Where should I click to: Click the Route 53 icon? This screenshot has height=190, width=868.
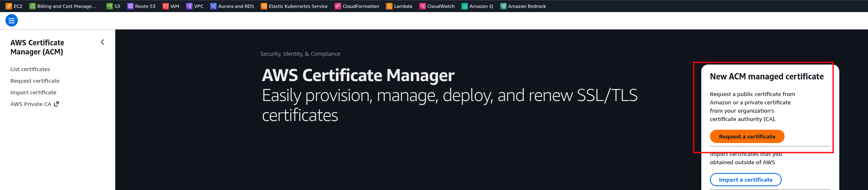(130, 6)
